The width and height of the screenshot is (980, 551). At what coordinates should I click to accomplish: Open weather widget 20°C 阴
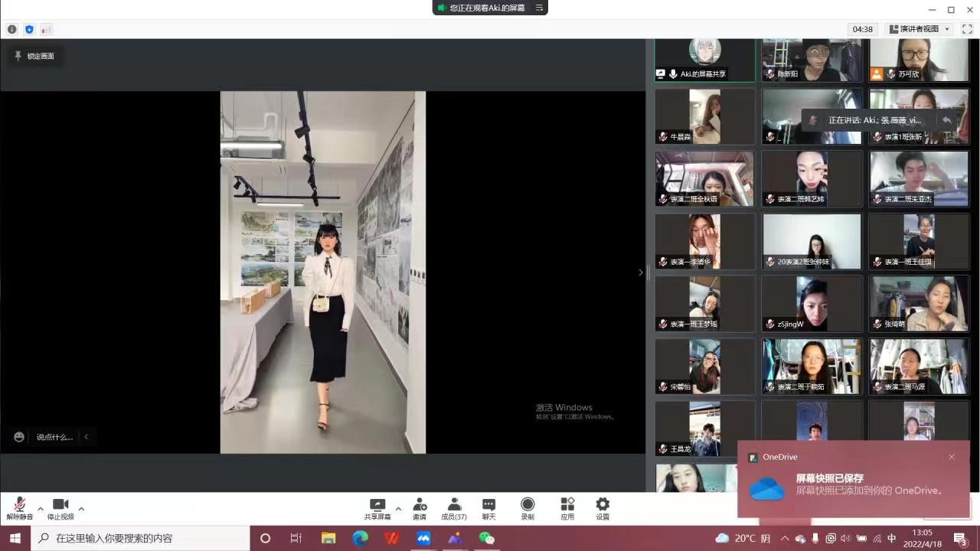tap(743, 538)
